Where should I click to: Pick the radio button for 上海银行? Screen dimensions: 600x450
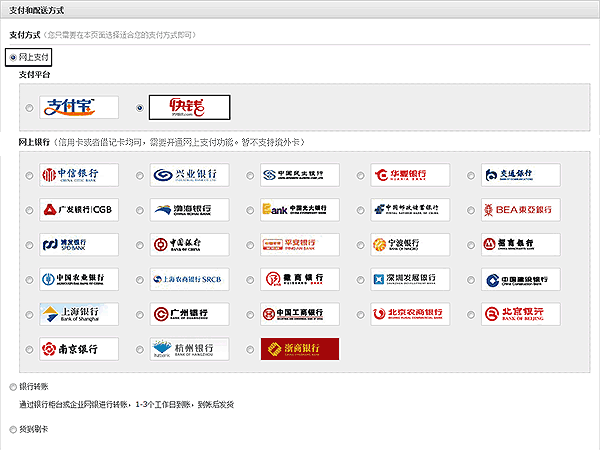pyautogui.click(x=29, y=315)
